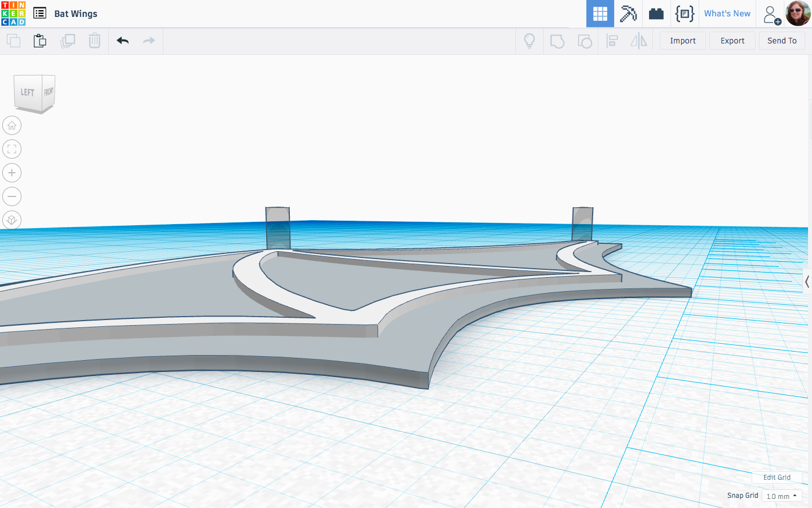Switch to 3D design grid view
The image size is (812, 508).
(600, 14)
